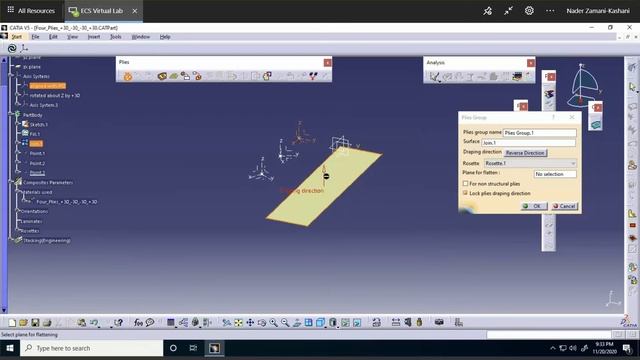640x360 pixels.
Task: Open All Resources in top bar
Action: pyautogui.click(x=31, y=11)
